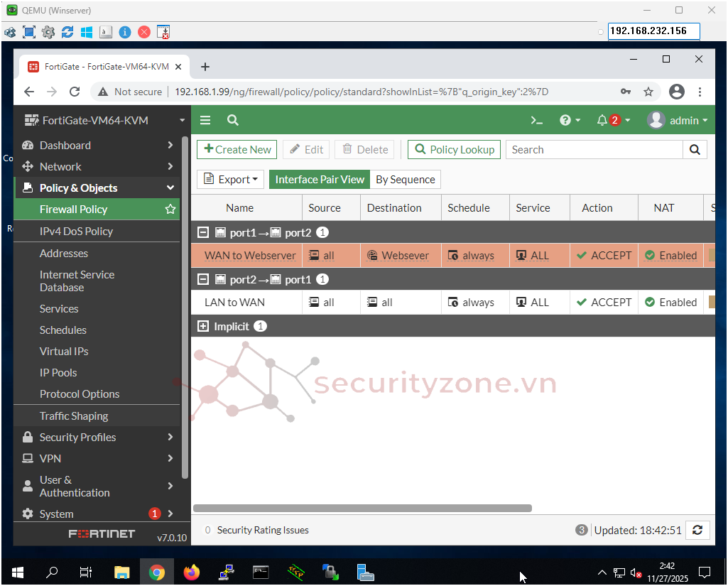The image size is (728, 586).
Task: Open Firefox from the taskbar
Action: pos(192,572)
